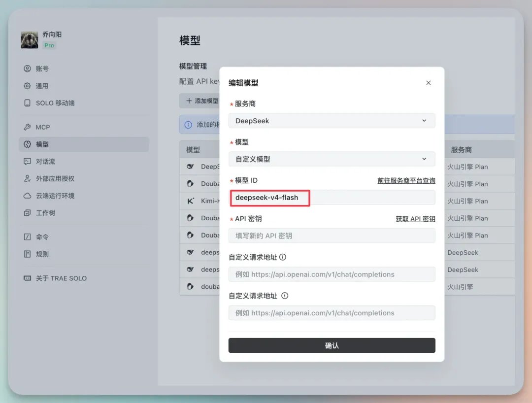The height and width of the screenshot is (403, 532).
Task: Open the 工作树 section
Action: point(84,213)
